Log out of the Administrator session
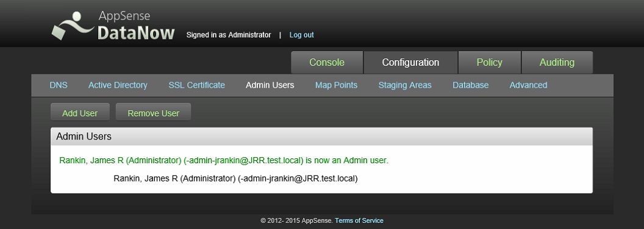644x229 pixels. pyautogui.click(x=301, y=35)
